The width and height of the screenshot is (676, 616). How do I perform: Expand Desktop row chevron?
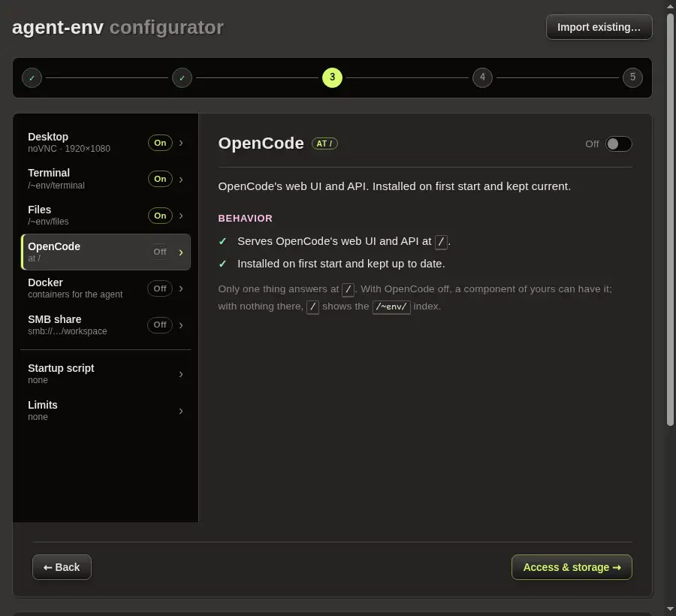[x=181, y=143]
